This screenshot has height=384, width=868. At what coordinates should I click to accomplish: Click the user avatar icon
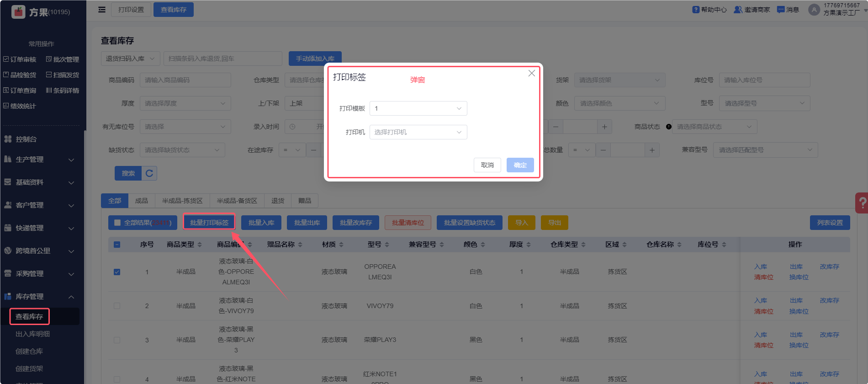tap(814, 10)
